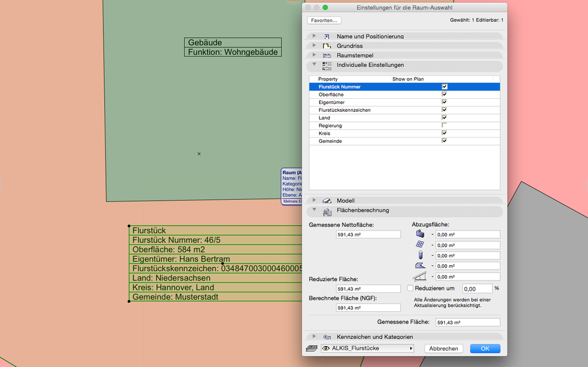Confirm the dialog with OK

485,349
